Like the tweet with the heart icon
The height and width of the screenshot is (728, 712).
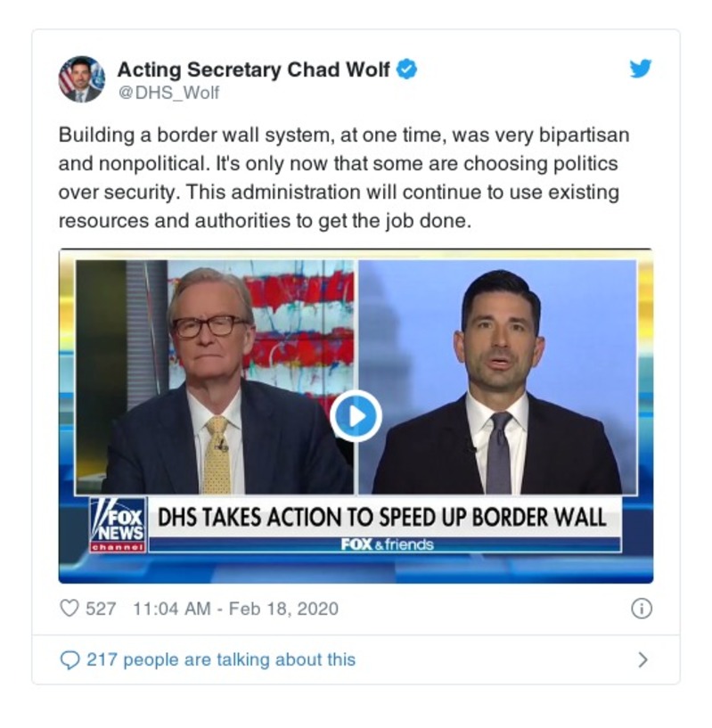tap(70, 609)
